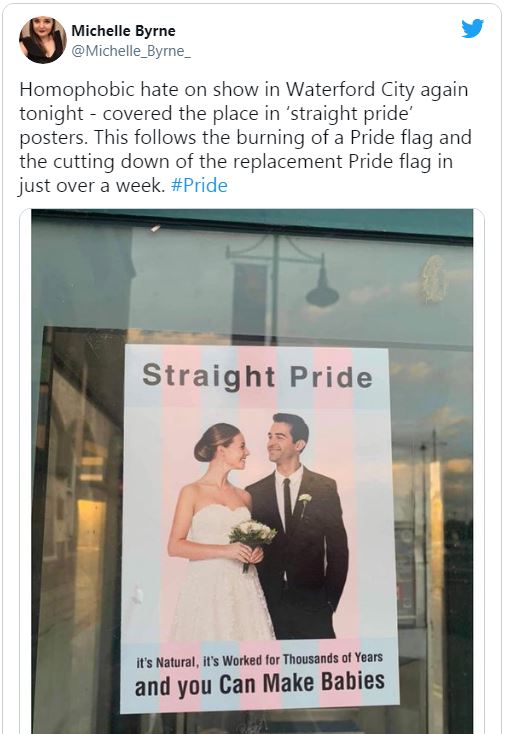This screenshot has height=734, width=505.
Task: Follow the #Pride hashtag link
Action: pyautogui.click(x=199, y=185)
